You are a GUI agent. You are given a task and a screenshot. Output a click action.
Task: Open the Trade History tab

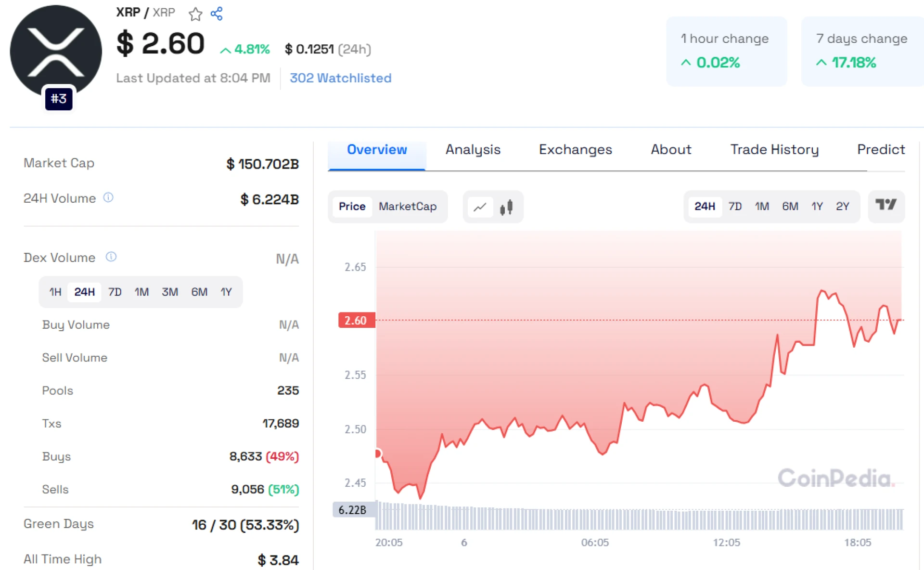click(x=774, y=150)
